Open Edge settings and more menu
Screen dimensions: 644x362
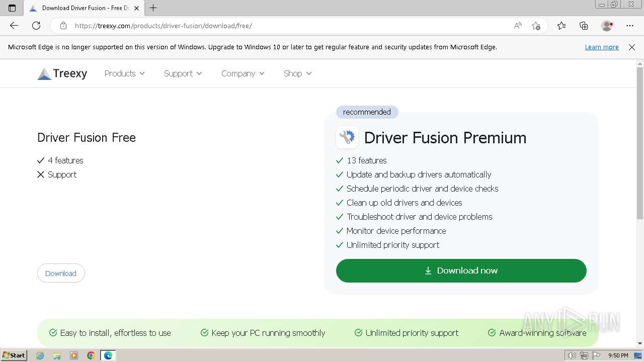[x=630, y=26]
